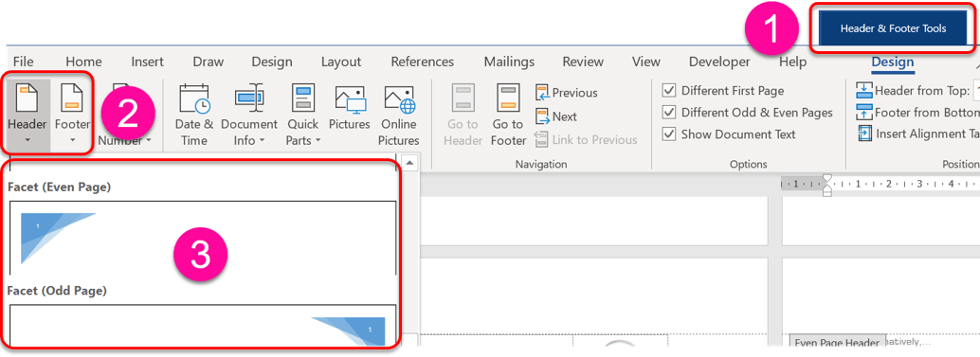Screen dimensions: 980x357
Task: Click Footer from Bottom setting
Action: pyautogui.click(x=917, y=113)
